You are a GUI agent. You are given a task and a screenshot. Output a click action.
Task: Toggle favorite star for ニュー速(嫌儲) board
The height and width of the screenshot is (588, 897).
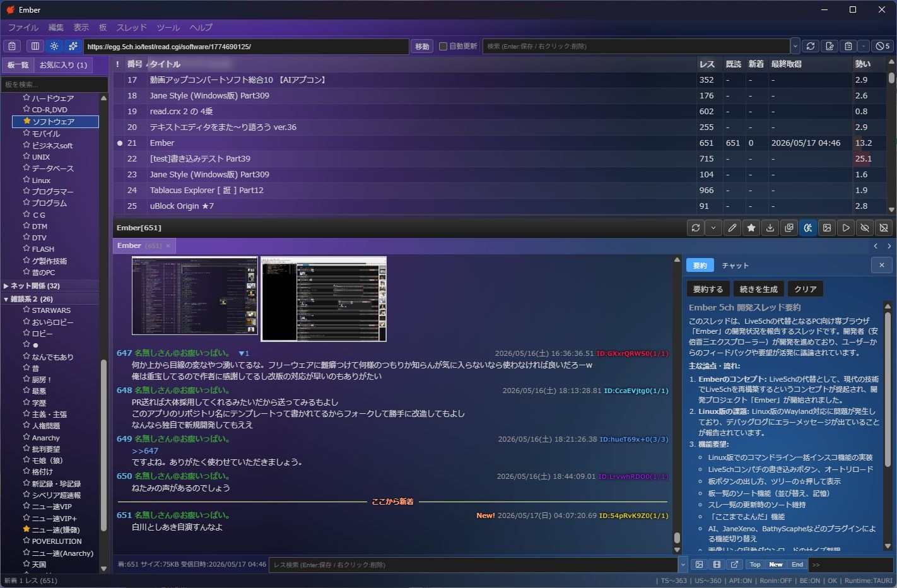coord(26,529)
